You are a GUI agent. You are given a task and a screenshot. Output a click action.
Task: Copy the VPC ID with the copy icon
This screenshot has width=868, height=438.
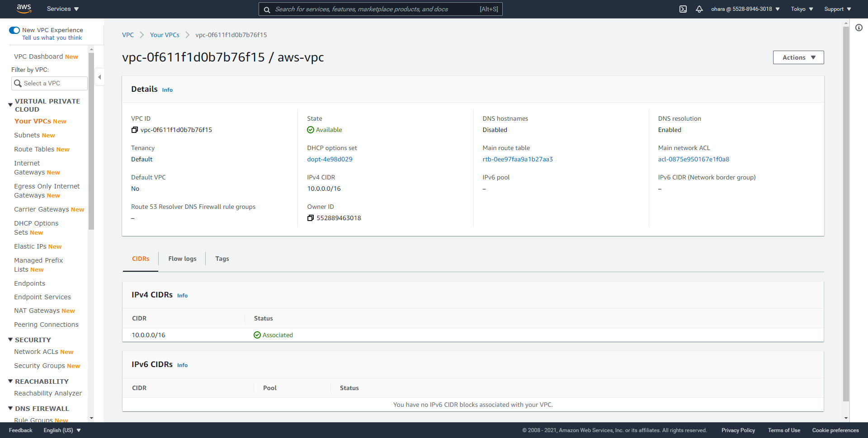(134, 130)
